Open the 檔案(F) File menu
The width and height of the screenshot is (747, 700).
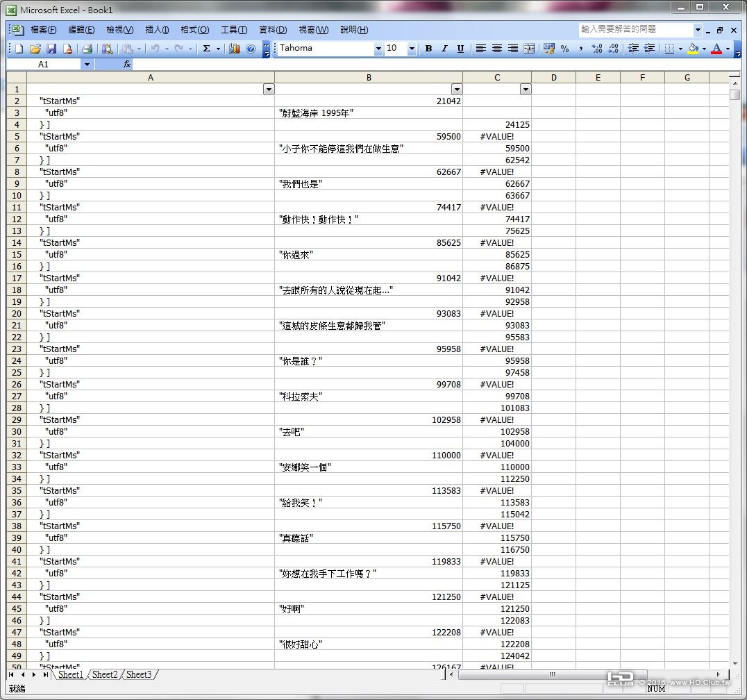tap(43, 30)
